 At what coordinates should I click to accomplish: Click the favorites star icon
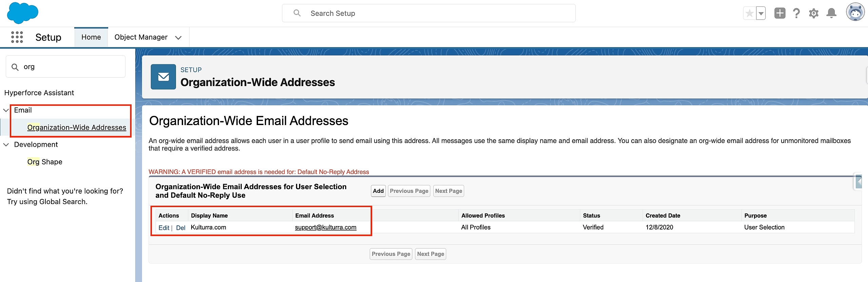[750, 14]
